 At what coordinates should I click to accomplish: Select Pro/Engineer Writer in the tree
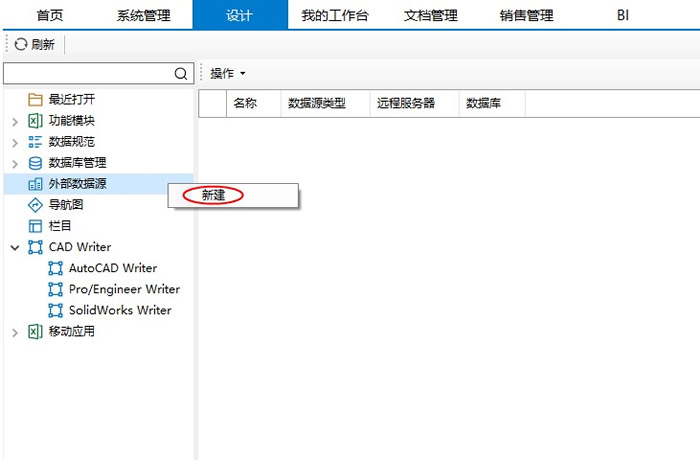pos(124,289)
